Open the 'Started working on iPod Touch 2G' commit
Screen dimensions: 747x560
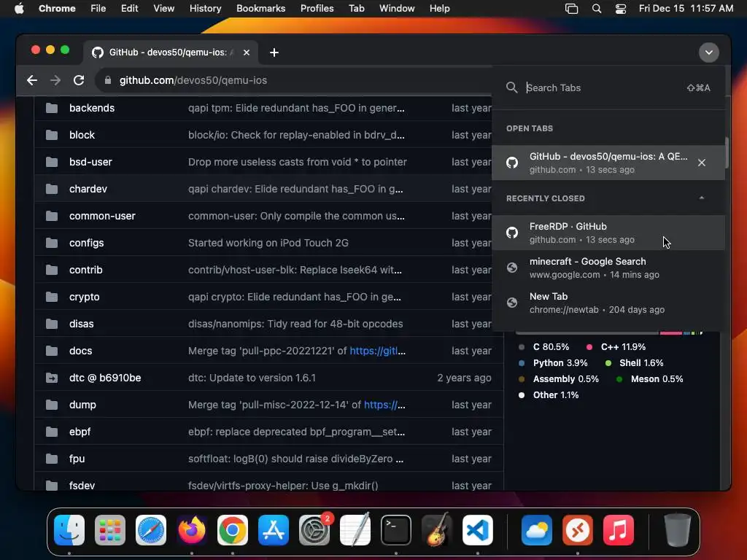pos(268,243)
